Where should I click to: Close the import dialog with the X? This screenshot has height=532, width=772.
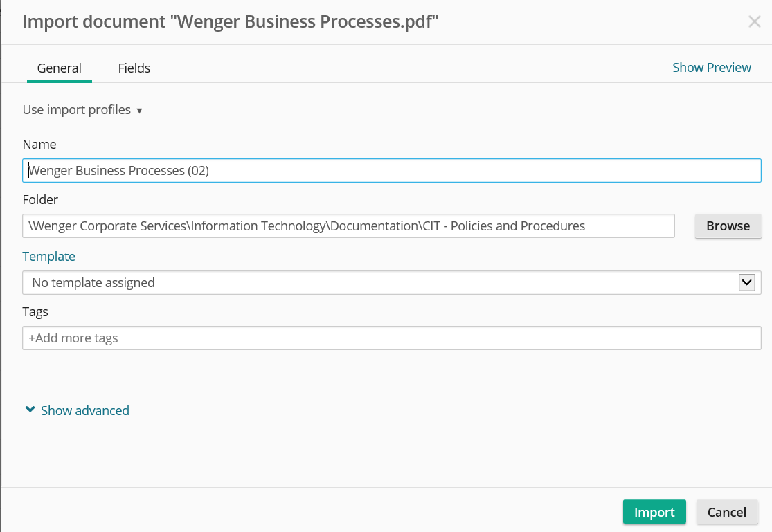(755, 21)
